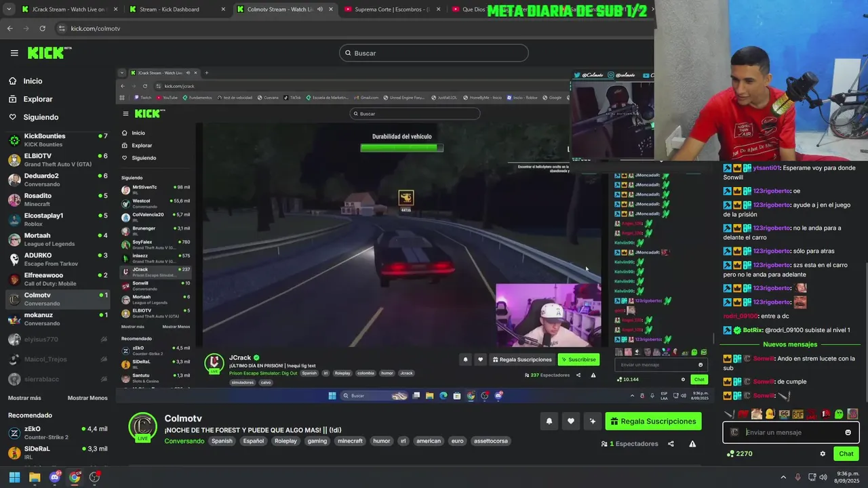The width and height of the screenshot is (868, 488).
Task: Click BotRix username in chat
Action: 752,330
